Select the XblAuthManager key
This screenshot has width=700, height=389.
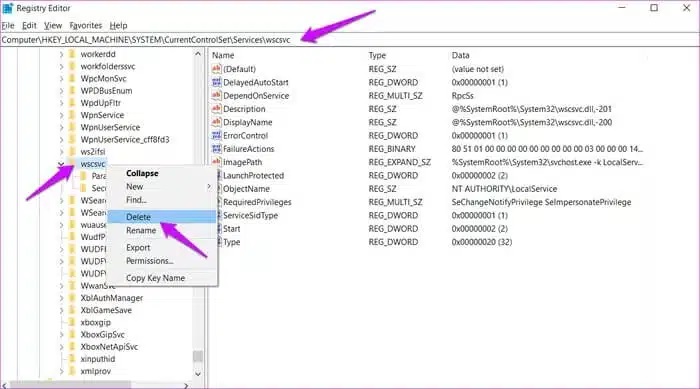tap(112, 298)
